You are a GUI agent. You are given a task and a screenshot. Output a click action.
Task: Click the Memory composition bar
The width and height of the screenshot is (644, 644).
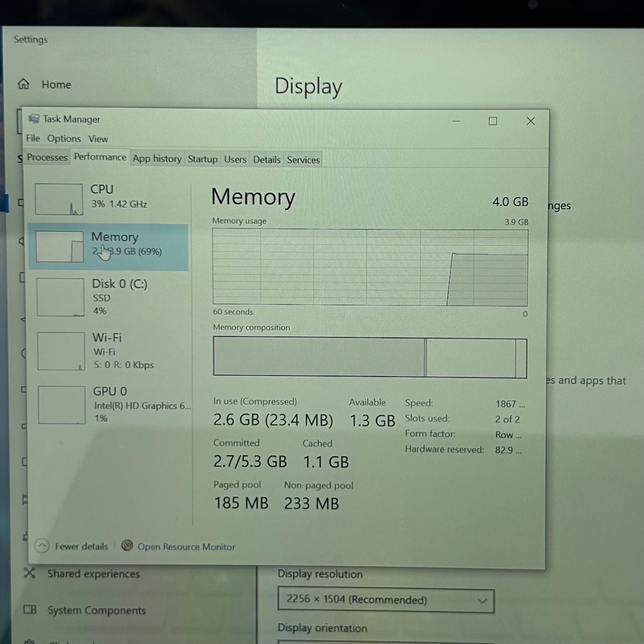pyautogui.click(x=370, y=357)
